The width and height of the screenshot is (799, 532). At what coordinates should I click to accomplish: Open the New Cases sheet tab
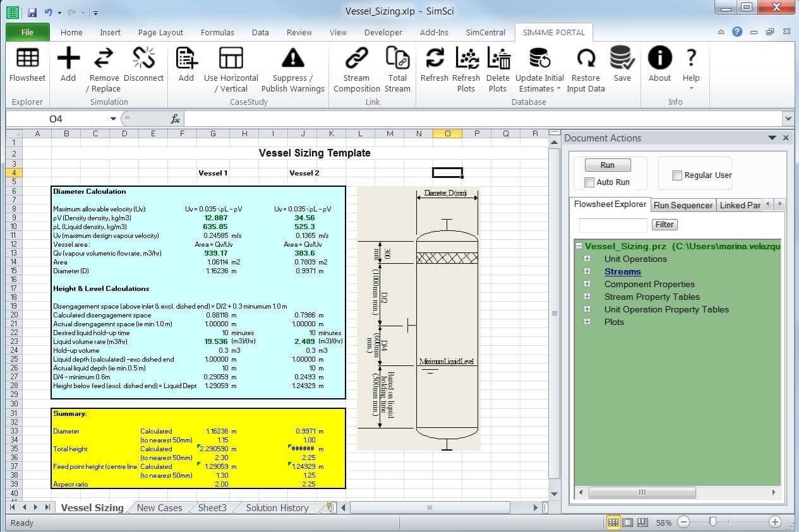pos(159,507)
